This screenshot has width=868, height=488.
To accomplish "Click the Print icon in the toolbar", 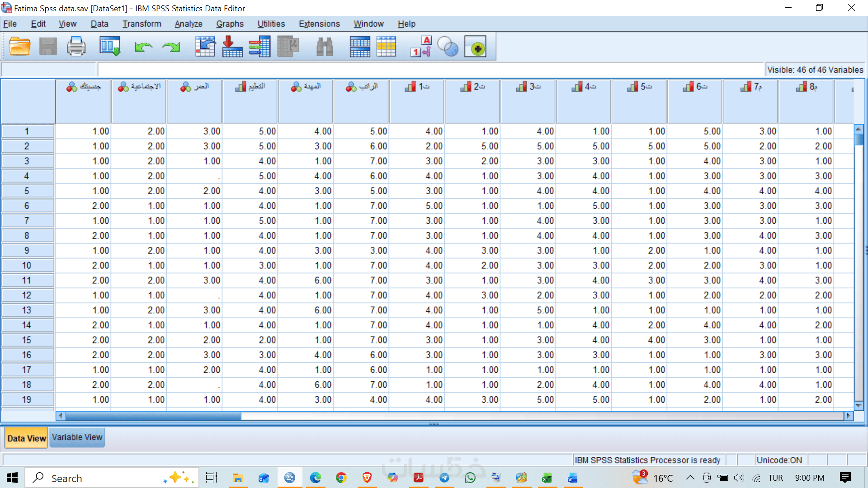I will [76, 47].
